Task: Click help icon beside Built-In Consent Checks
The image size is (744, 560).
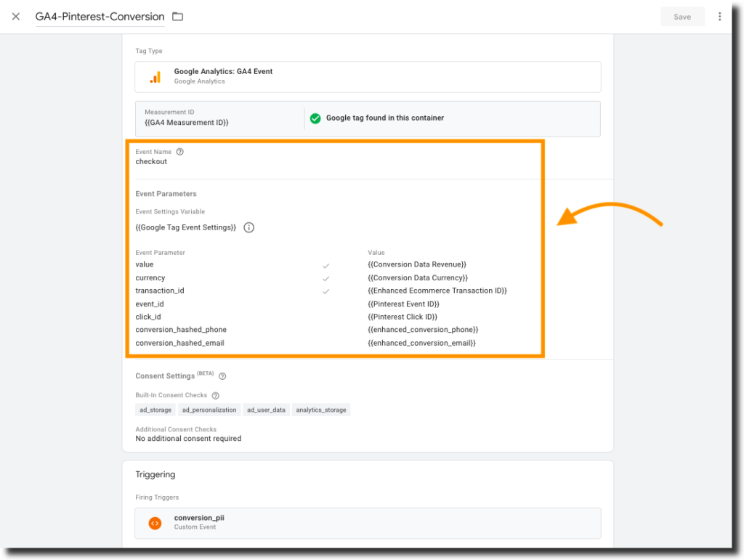Action: point(214,396)
